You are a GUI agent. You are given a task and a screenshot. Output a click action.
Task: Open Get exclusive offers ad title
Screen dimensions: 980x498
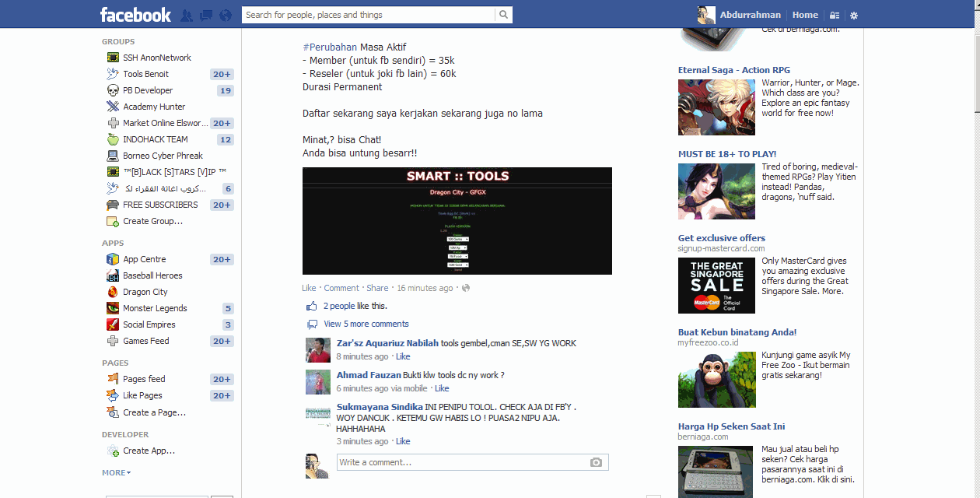(x=722, y=238)
